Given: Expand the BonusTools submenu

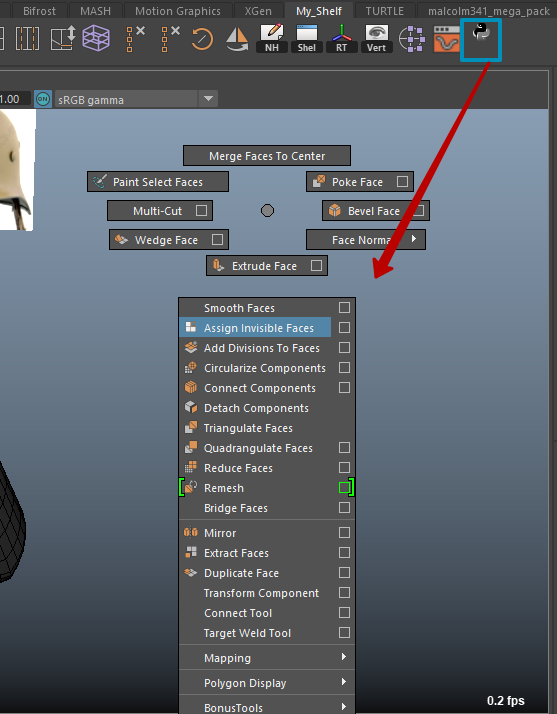Looking at the screenshot, I should click(267, 707).
